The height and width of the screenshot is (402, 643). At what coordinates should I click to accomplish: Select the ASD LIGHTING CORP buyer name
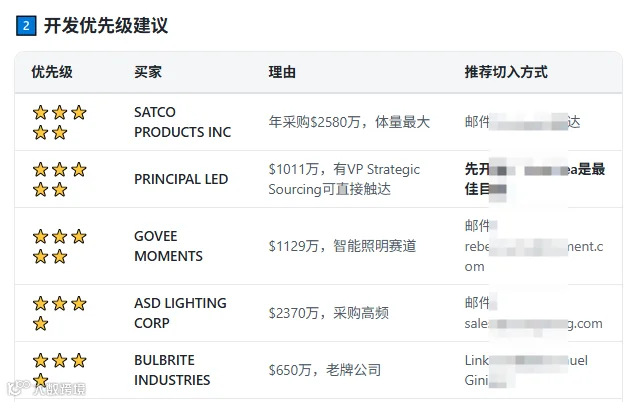point(180,313)
